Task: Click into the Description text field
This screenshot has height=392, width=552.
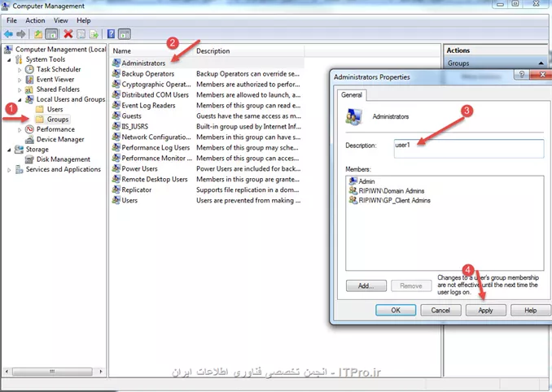Action: click(469, 149)
